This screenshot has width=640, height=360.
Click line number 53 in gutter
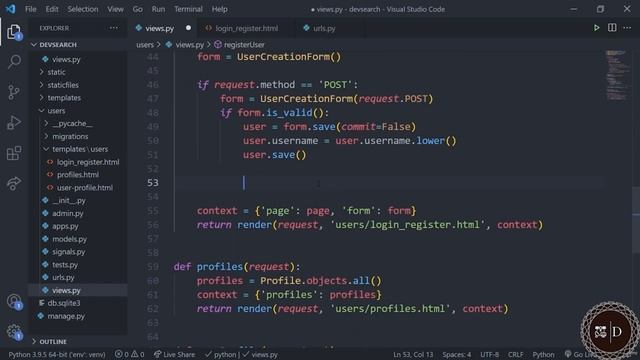point(153,182)
